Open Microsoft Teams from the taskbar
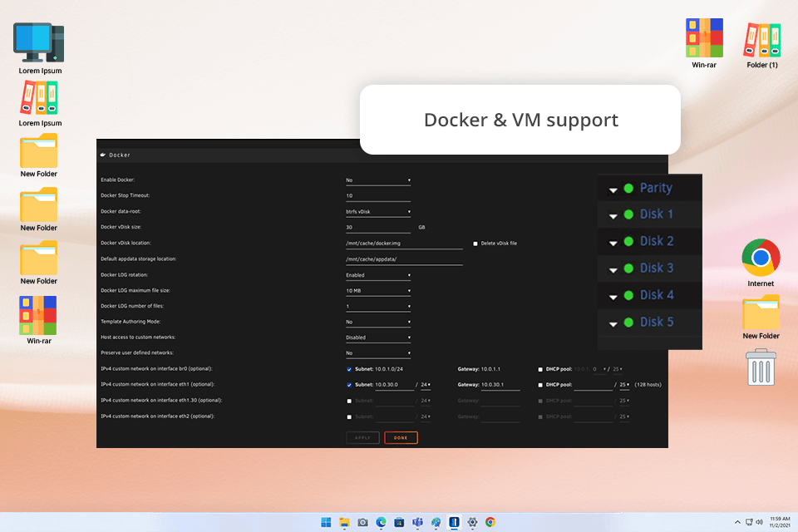Screen dimensions: 798x532 click(418, 522)
